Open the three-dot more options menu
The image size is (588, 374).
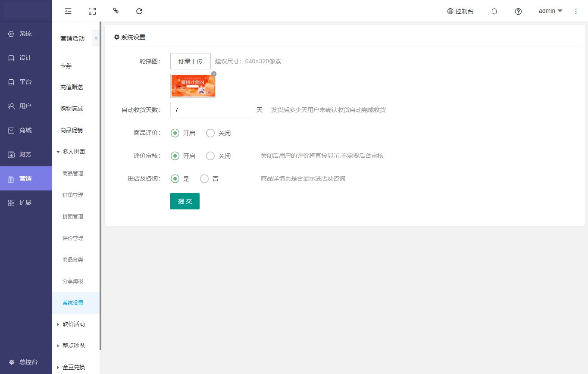pyautogui.click(x=576, y=11)
